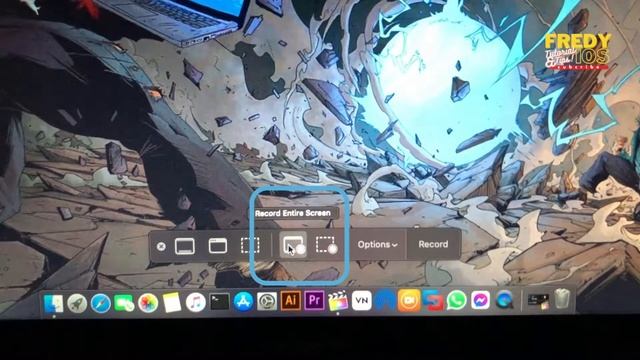Select Record Entire Screen mode

pos(293,245)
